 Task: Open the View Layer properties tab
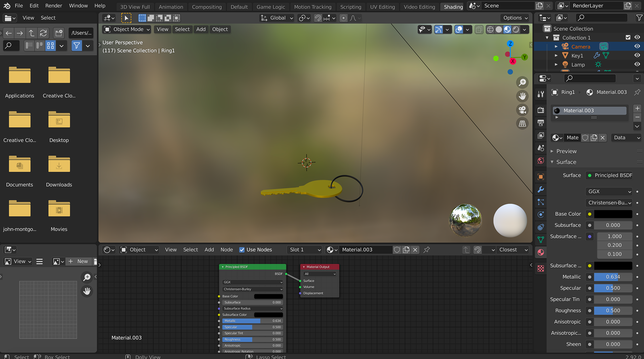(x=541, y=135)
